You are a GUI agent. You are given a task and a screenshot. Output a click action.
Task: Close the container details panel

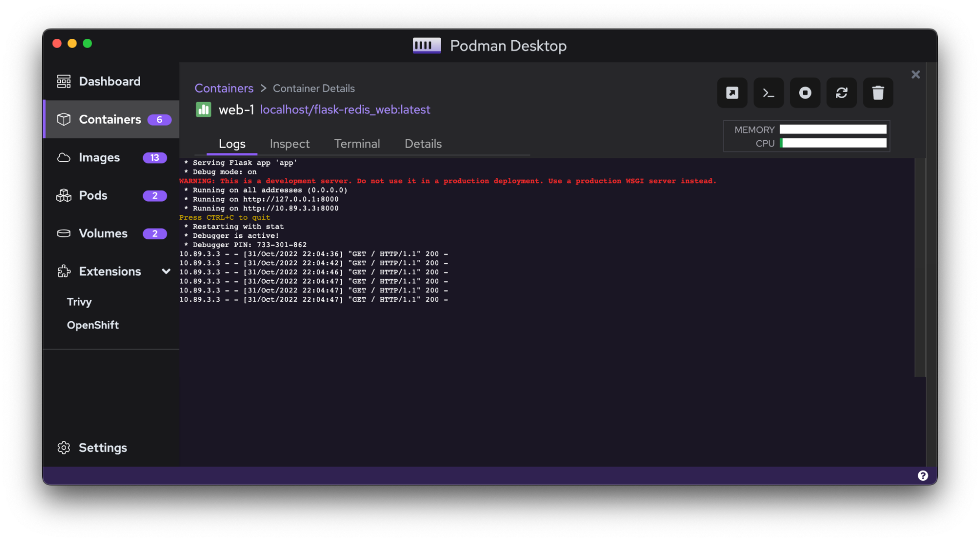[915, 75]
